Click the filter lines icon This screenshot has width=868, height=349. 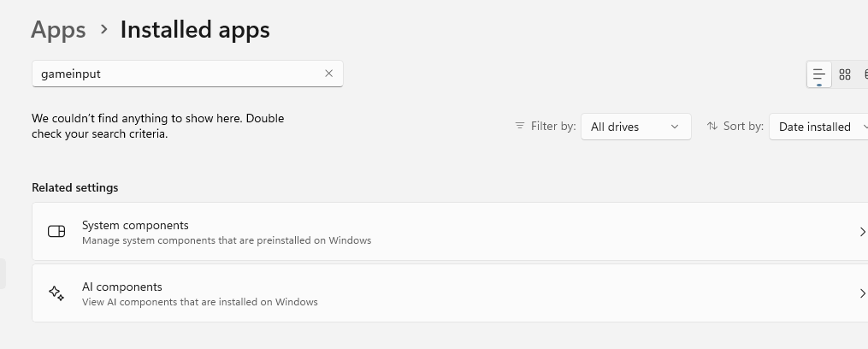click(519, 126)
